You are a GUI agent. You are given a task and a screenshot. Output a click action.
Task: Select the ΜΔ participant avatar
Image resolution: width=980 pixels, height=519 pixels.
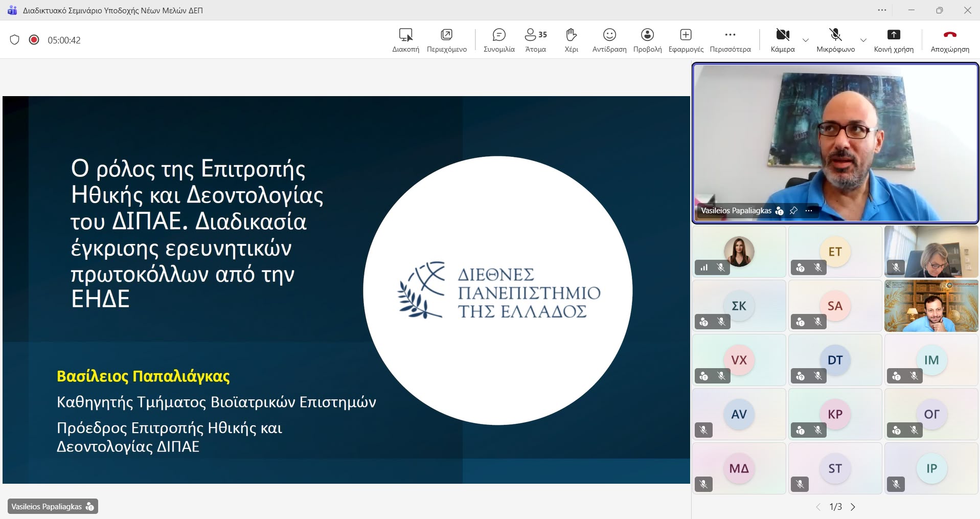click(x=739, y=468)
